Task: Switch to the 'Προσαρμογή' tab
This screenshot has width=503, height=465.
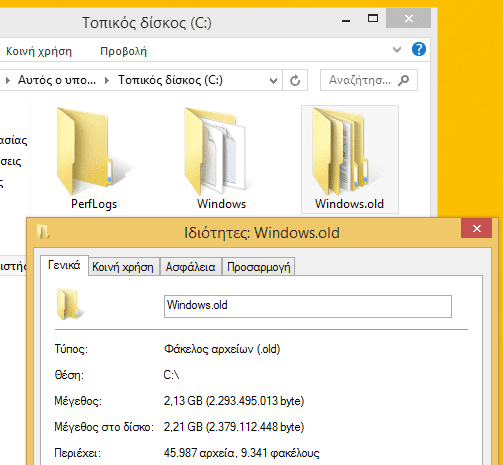Action: click(259, 267)
